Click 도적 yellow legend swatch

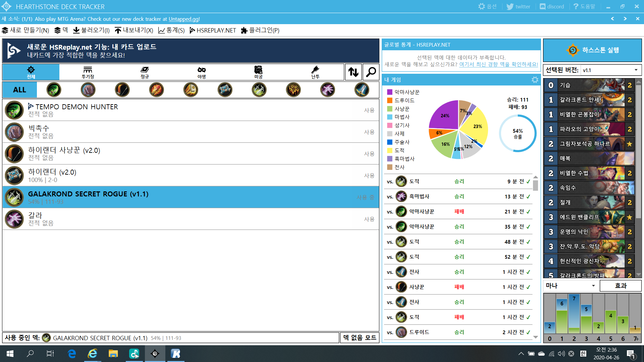[389, 150]
